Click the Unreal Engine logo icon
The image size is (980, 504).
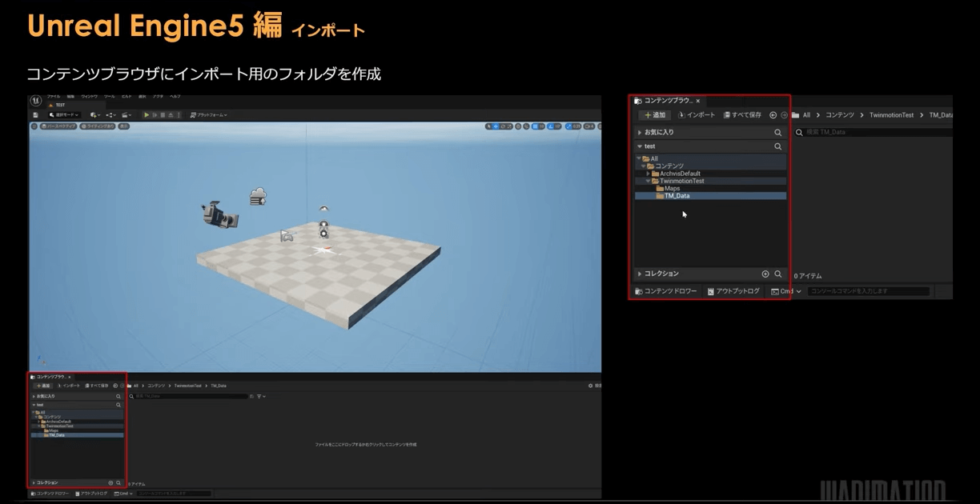pyautogui.click(x=35, y=101)
